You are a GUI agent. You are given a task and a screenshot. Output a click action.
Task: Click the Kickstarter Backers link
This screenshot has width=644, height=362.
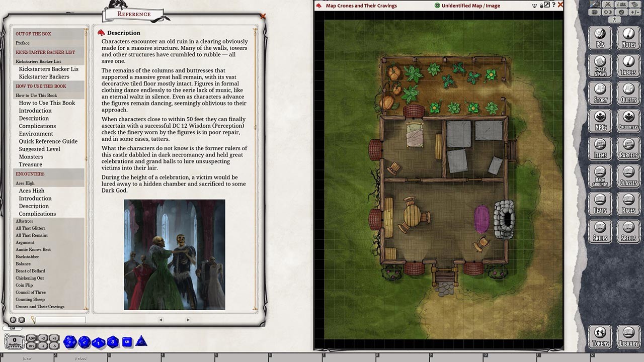tap(44, 76)
